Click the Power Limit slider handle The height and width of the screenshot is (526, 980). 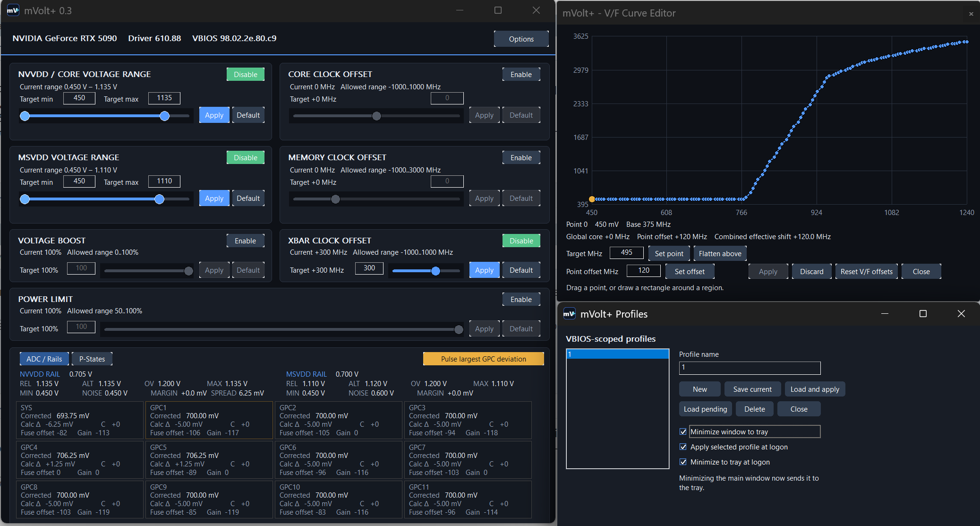459,329
